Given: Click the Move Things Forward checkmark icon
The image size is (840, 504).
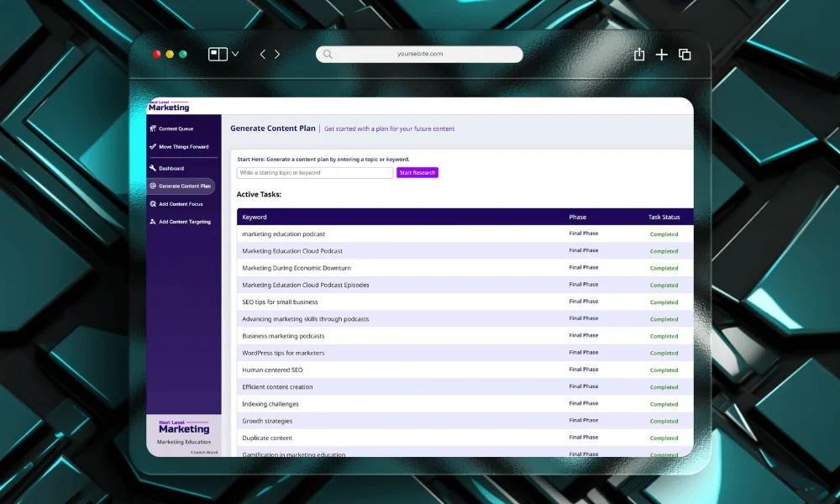Looking at the screenshot, I should pyautogui.click(x=153, y=146).
